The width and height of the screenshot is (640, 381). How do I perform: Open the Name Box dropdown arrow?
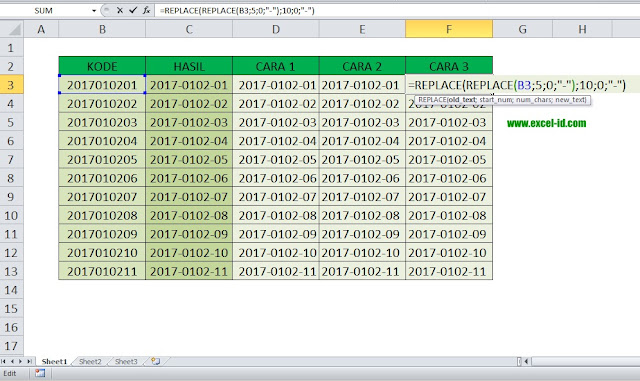pos(94,11)
